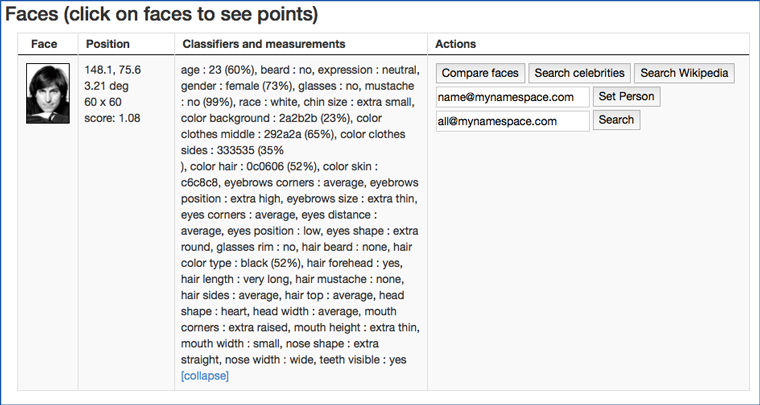Click the score: 1.08 value
The height and width of the screenshot is (405, 760).
[113, 119]
